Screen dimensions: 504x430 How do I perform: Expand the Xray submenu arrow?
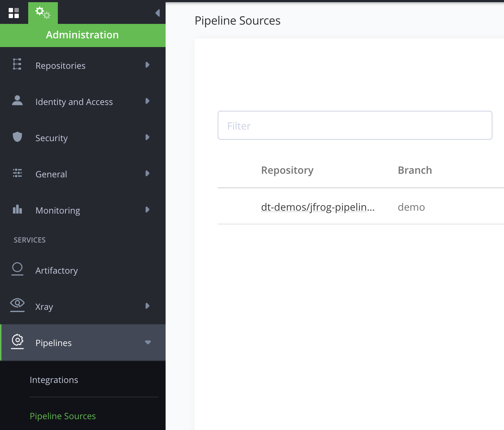(148, 306)
